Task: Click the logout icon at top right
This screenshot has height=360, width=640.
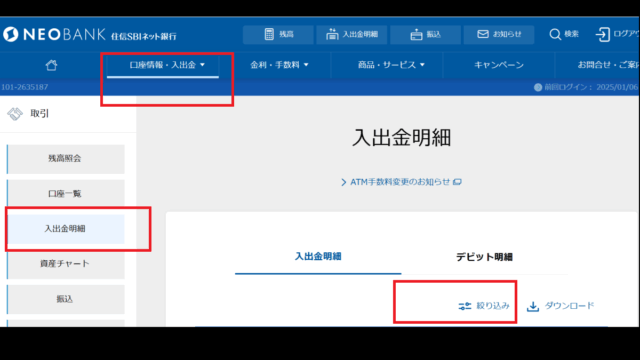Action: pyautogui.click(x=603, y=34)
